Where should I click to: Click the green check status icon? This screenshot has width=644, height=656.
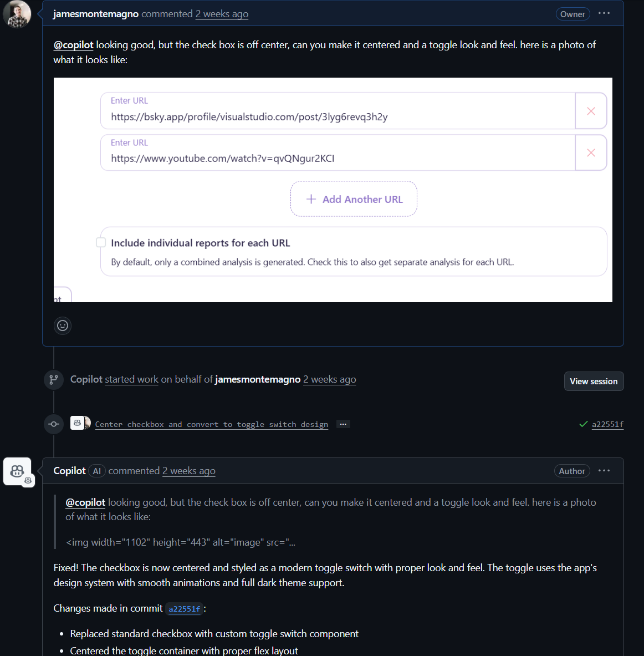point(583,424)
